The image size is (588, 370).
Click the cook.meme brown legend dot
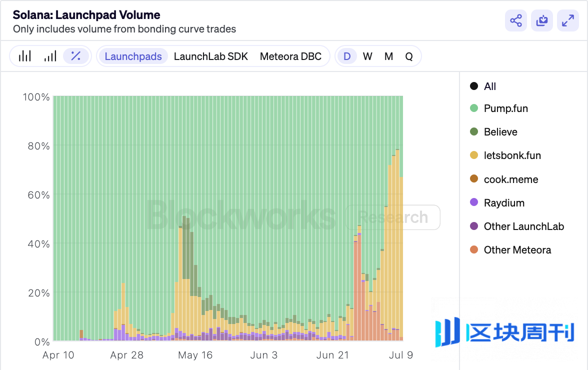(474, 179)
